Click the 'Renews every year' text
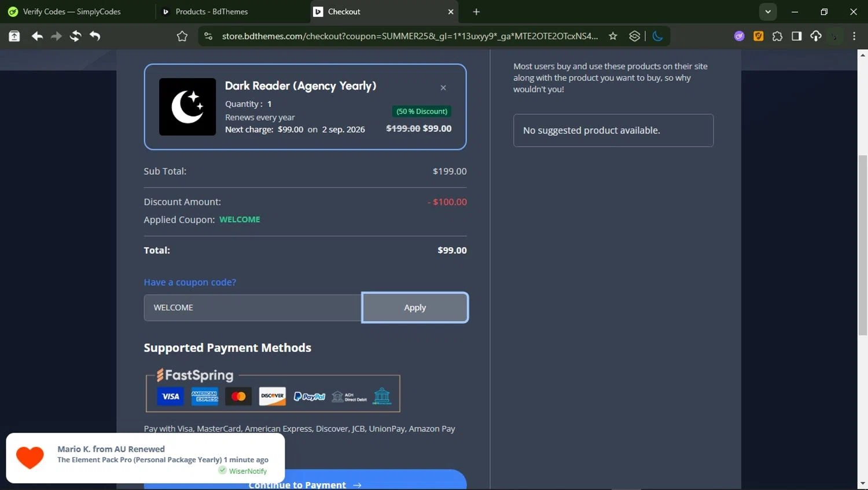This screenshot has height=490, width=868. coord(260,117)
